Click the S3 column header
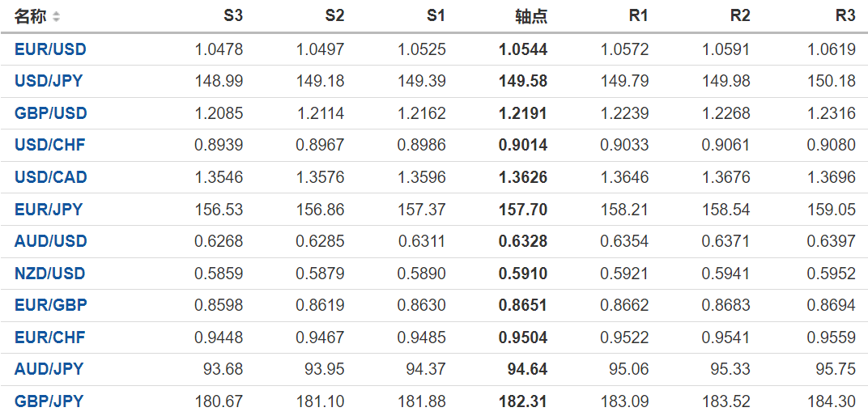Image resolution: width=868 pixels, height=416 pixels. pyautogui.click(x=233, y=16)
